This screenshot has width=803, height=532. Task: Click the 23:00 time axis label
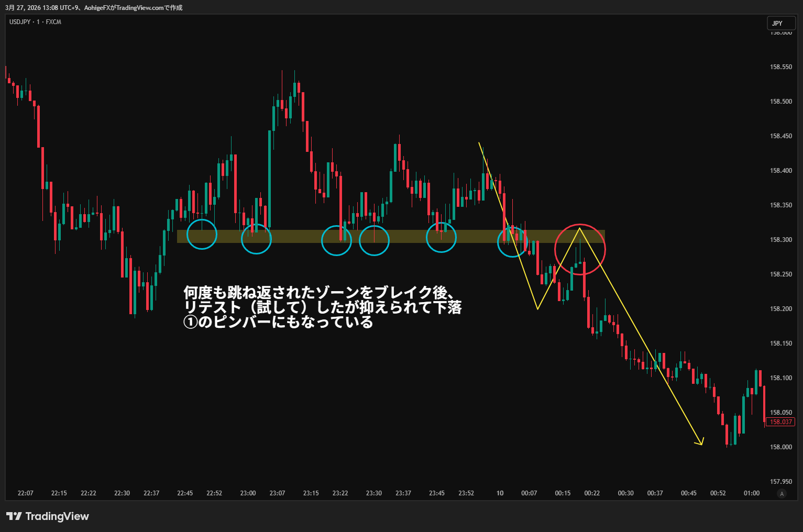[x=248, y=493]
